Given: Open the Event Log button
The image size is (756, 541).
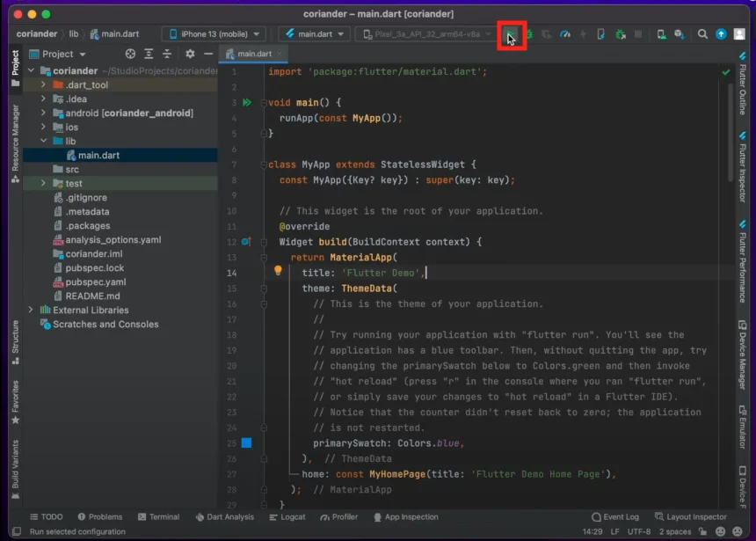Looking at the screenshot, I should point(614,517).
